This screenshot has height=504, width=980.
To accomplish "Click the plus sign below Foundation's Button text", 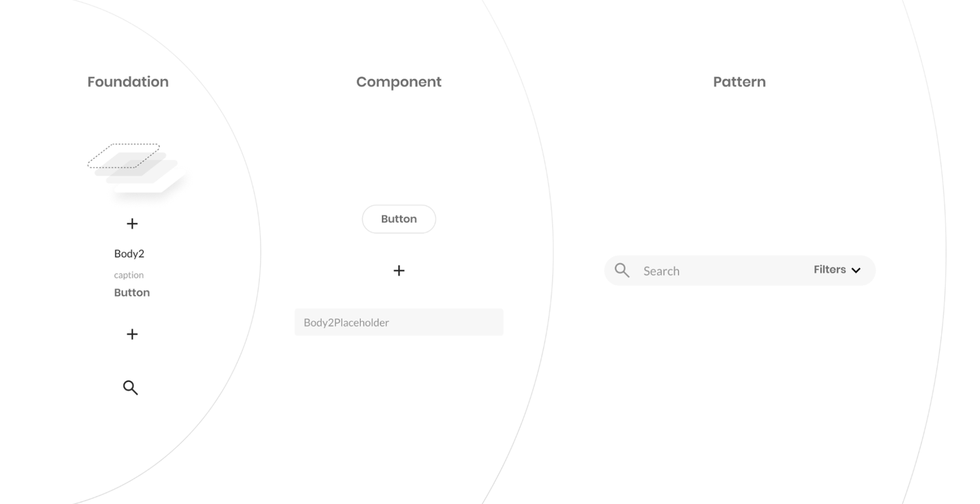I will (x=132, y=334).
